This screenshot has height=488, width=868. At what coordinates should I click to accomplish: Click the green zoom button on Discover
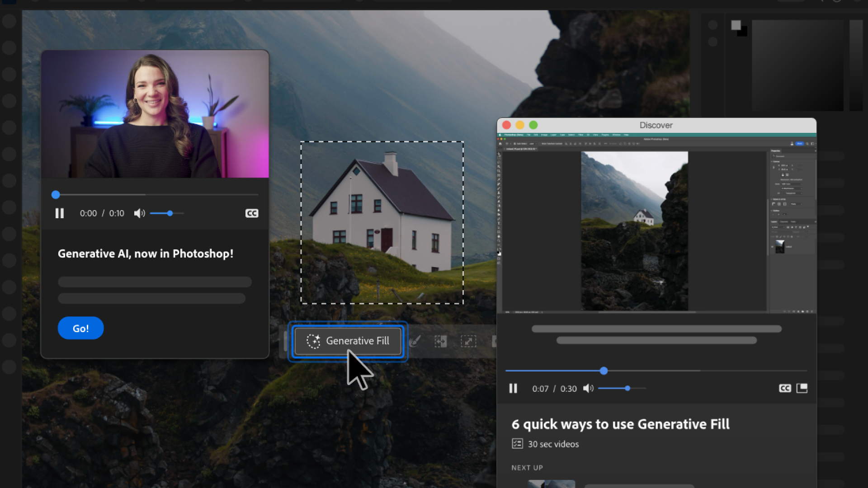click(533, 125)
